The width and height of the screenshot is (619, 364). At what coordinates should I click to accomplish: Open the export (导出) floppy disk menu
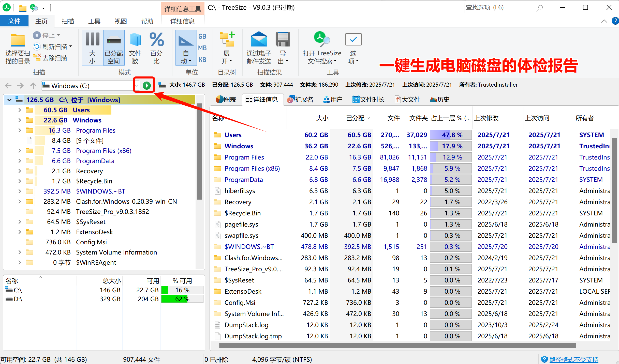click(x=283, y=48)
